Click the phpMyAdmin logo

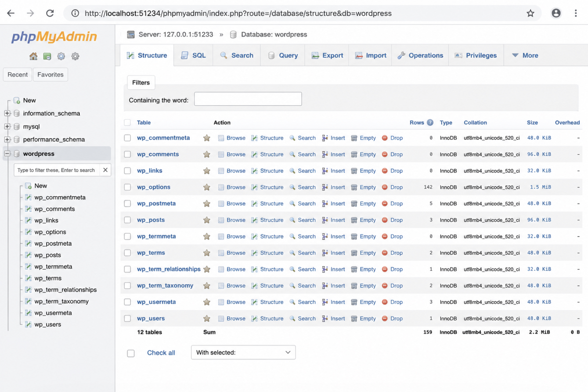tap(54, 36)
